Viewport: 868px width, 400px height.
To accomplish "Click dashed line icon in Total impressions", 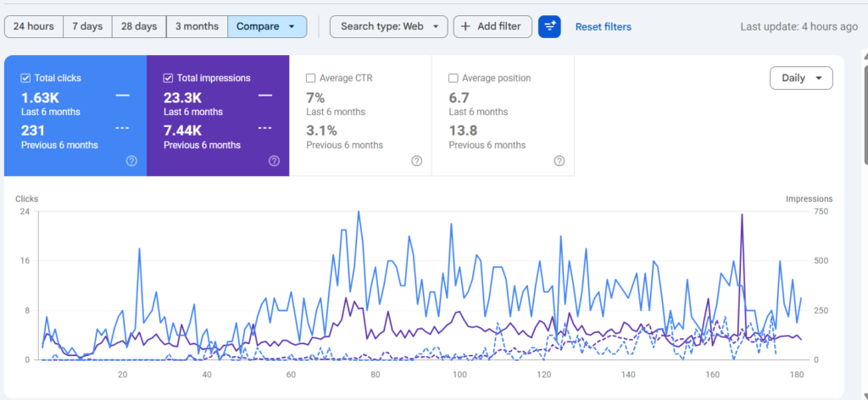I will point(264,128).
